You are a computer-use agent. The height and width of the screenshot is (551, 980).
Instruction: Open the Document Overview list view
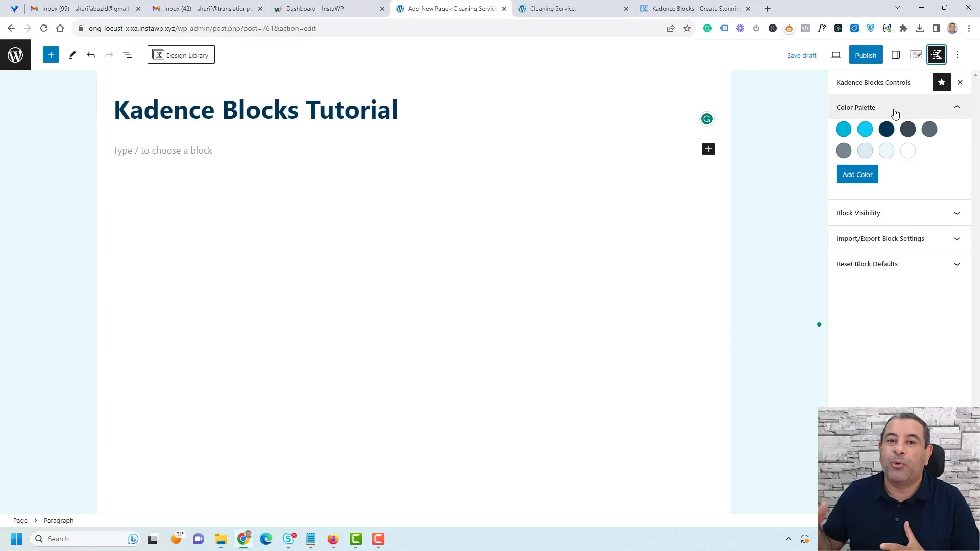pos(128,55)
